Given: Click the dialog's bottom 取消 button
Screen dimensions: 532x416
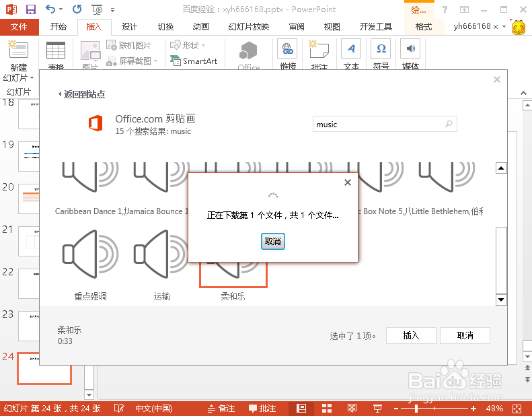Looking at the screenshot, I should (x=465, y=335).
